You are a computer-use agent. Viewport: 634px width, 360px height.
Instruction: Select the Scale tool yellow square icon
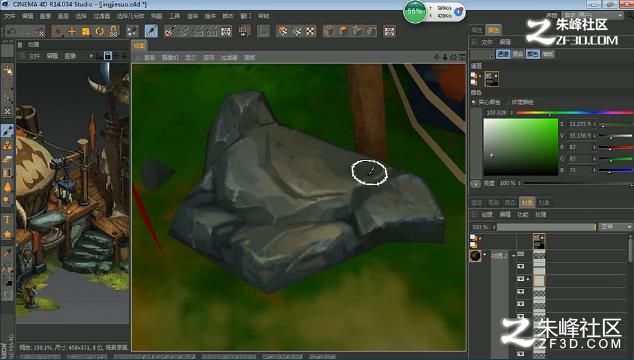pos(86,31)
